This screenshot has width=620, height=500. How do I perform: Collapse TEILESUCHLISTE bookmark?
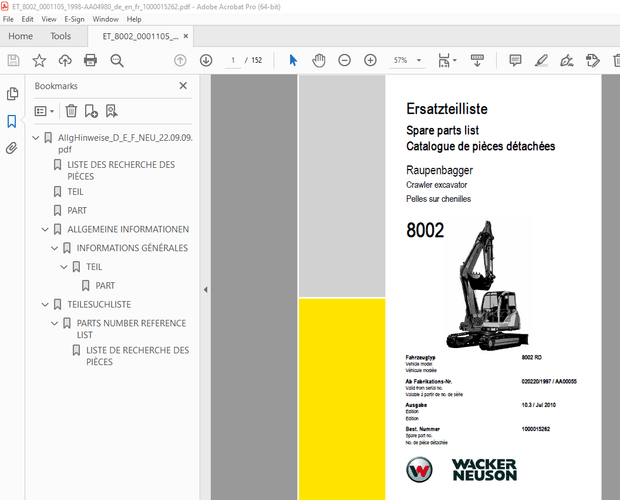pos(45,305)
